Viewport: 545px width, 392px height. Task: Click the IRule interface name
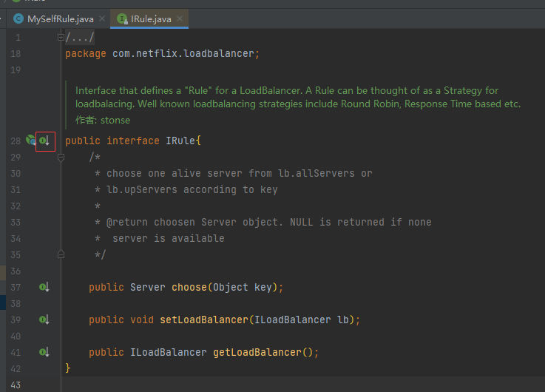pyautogui.click(x=180, y=141)
